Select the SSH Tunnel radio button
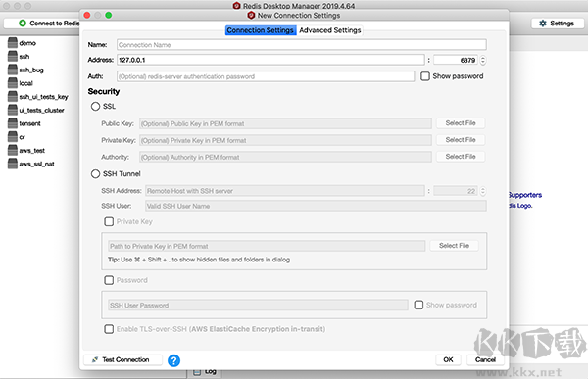The height and width of the screenshot is (379, 588). 95,174
